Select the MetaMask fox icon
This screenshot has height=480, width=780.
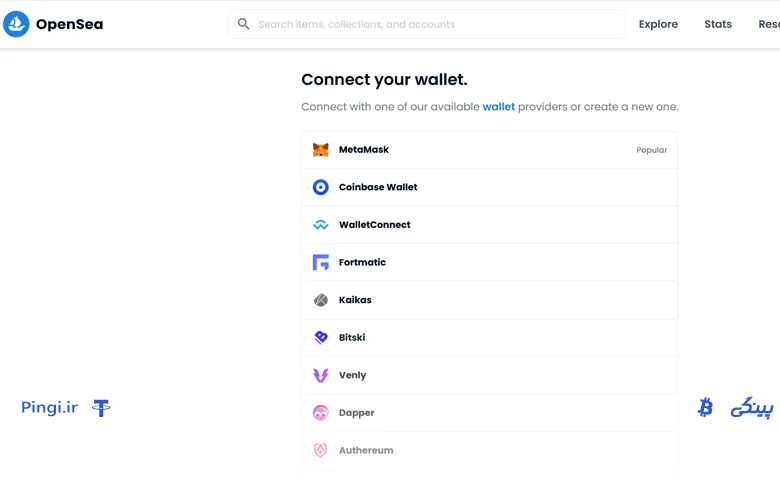[321, 150]
